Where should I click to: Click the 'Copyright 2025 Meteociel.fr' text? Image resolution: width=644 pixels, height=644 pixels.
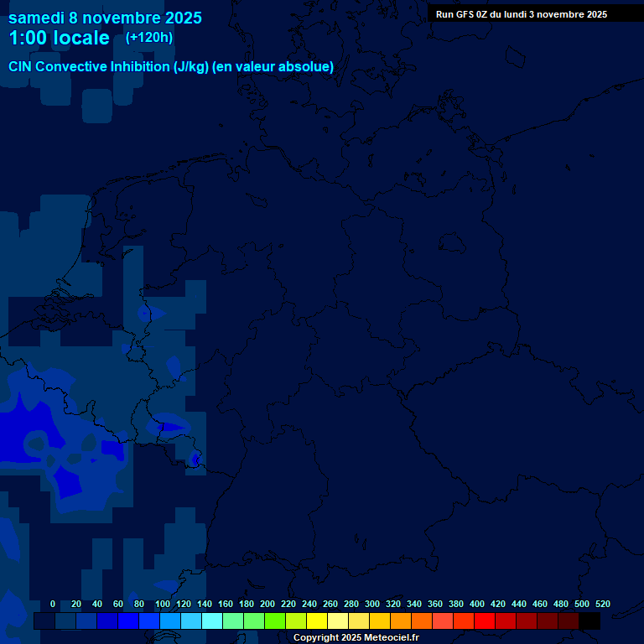356,637
